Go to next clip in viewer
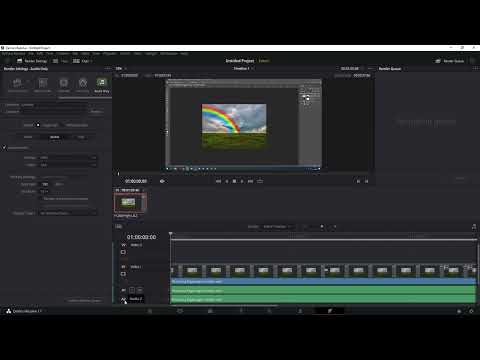Viewport: 480px width, 360px height. pyautogui.click(x=366, y=181)
